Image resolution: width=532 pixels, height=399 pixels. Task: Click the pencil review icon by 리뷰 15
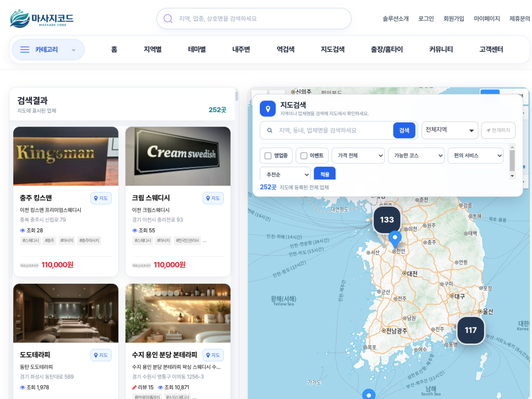tap(134, 387)
